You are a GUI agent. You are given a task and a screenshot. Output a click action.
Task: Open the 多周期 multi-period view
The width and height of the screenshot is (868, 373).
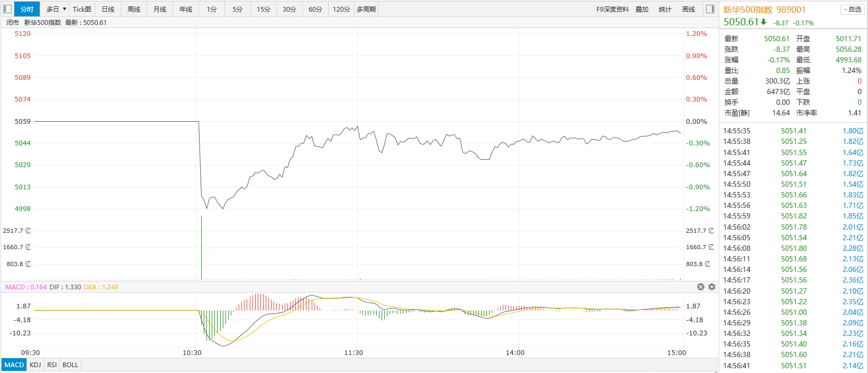tap(366, 9)
